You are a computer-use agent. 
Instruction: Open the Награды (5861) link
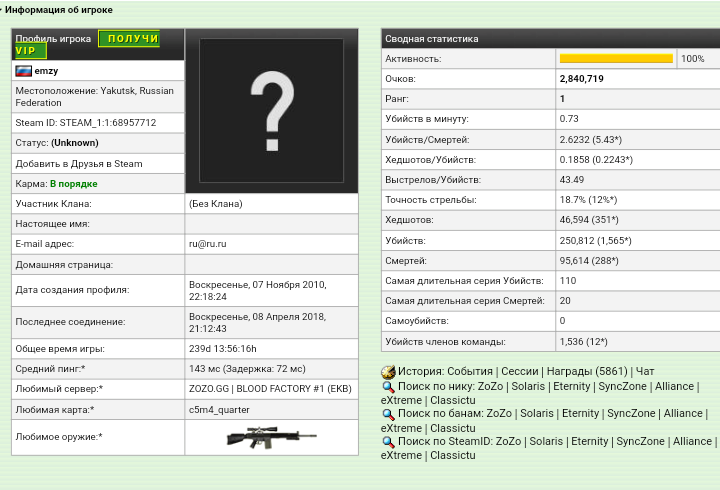pos(587,371)
